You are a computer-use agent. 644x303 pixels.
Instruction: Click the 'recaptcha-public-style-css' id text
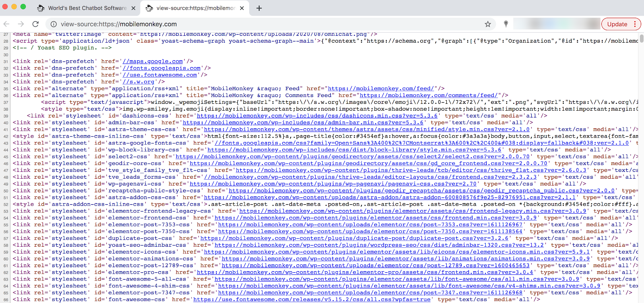coord(155,191)
